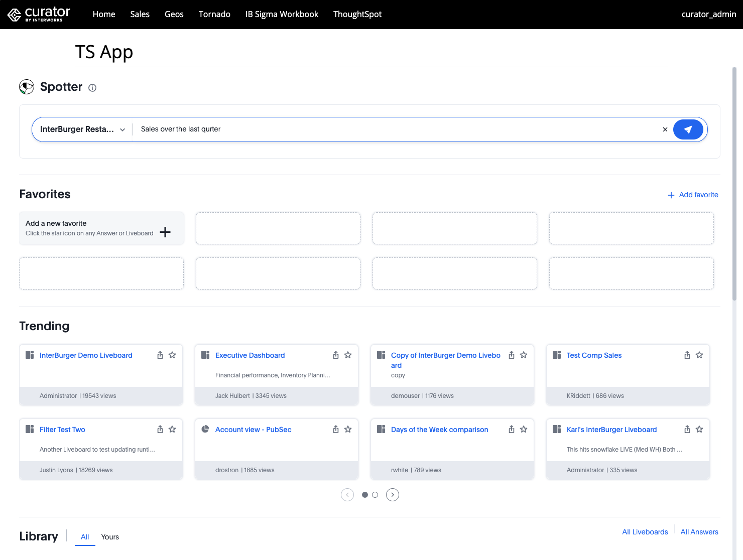Image resolution: width=743 pixels, height=560 pixels.
Task: Open the Geos nav menu item
Action: (174, 14)
